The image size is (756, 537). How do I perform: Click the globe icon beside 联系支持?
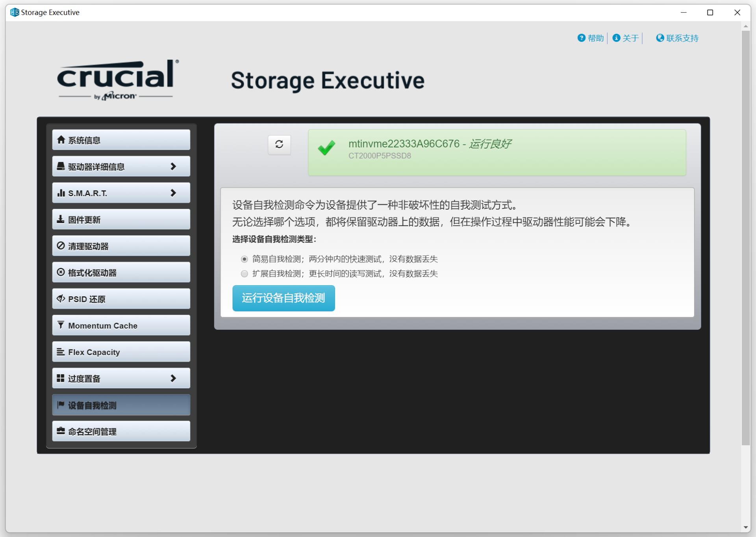(x=660, y=38)
